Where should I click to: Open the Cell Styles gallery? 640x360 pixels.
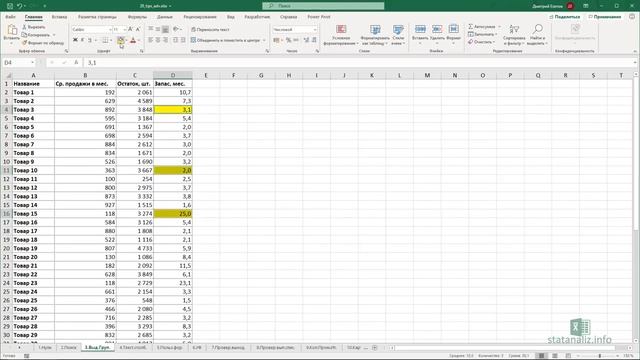398,34
